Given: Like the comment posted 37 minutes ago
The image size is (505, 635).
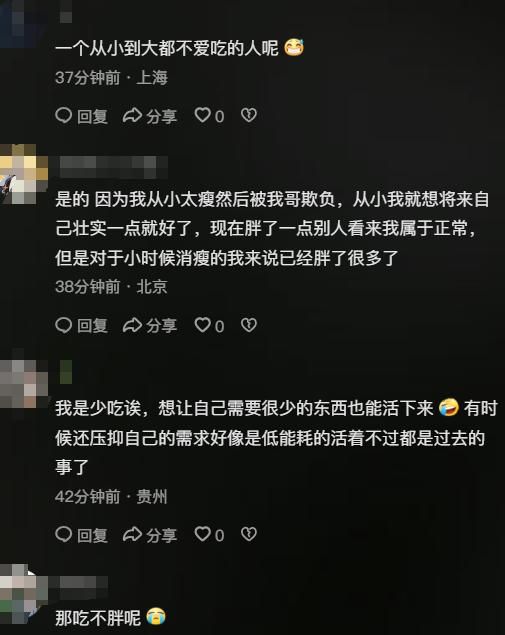Looking at the screenshot, I should coord(209,116).
